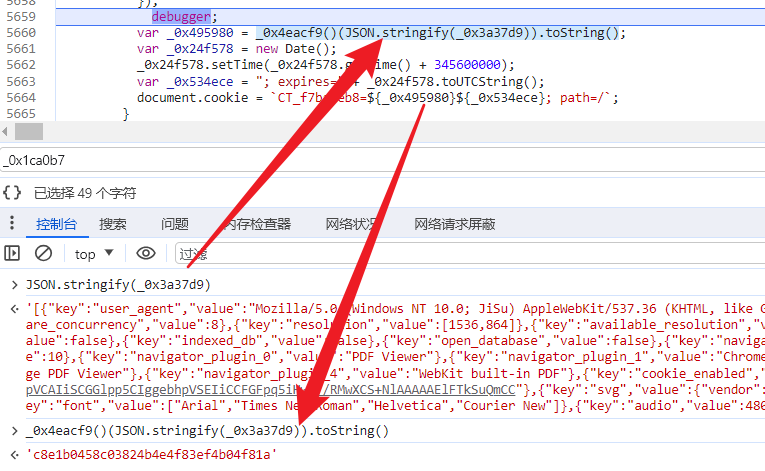Viewport: 765px width, 471px height.
Task: Click the user_agent JSON output line
Action: [x=395, y=309]
